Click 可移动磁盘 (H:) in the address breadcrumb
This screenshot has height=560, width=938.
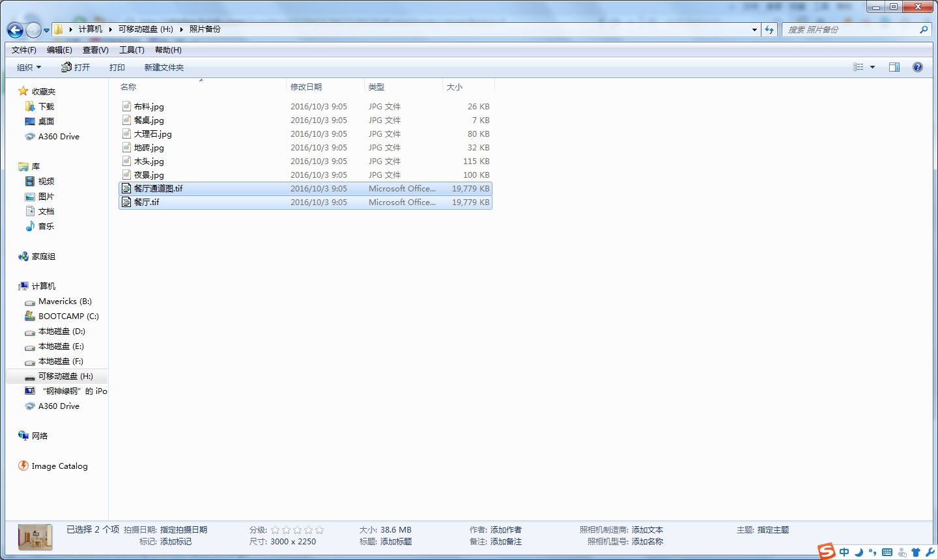[146, 29]
